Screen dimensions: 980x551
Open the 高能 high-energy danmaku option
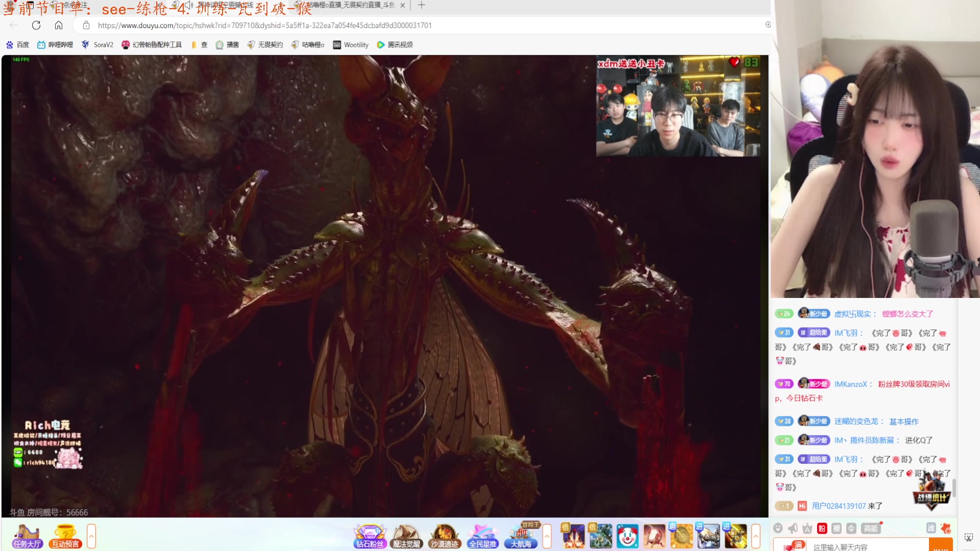(x=870, y=528)
